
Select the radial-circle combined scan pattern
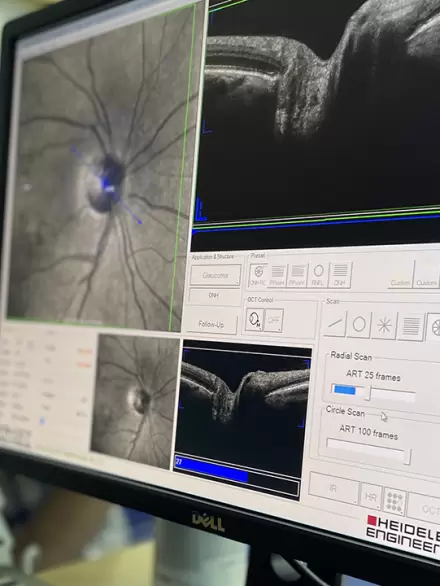click(434, 328)
